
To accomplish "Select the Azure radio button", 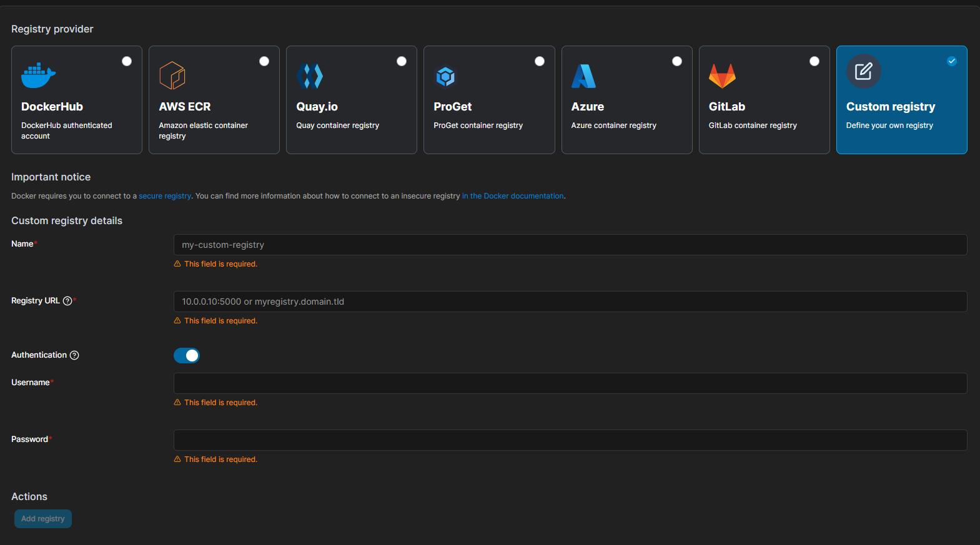I will pyautogui.click(x=677, y=61).
